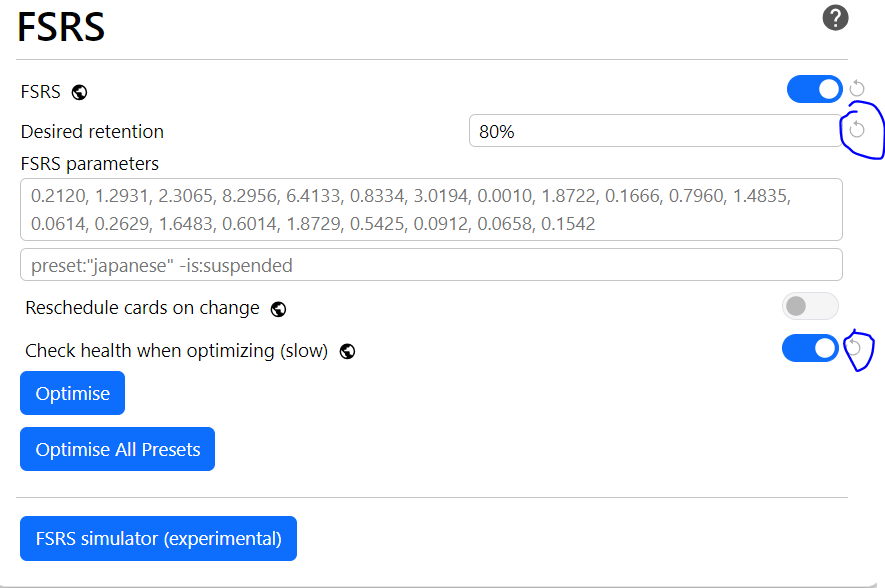
Task: Click the Desired retention label
Action: [92, 131]
